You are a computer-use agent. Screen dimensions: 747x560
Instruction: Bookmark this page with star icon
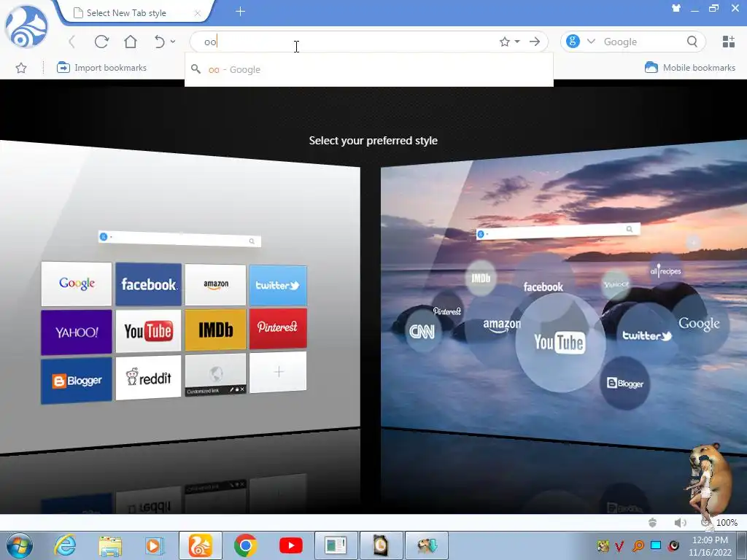[505, 42]
